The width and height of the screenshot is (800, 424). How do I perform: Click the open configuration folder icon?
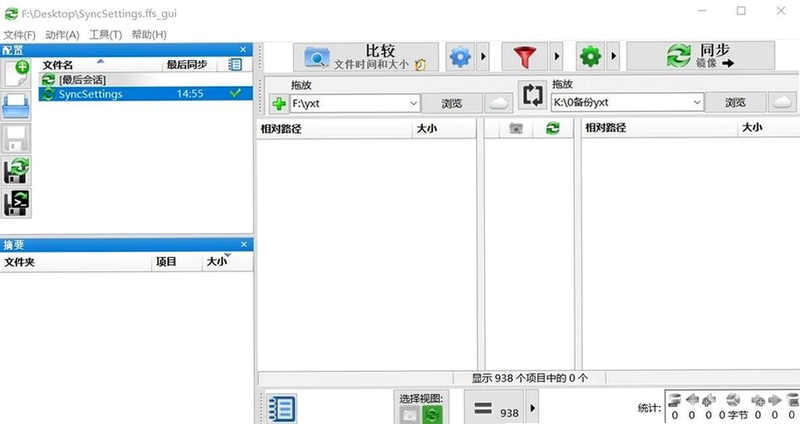pyautogui.click(x=16, y=107)
